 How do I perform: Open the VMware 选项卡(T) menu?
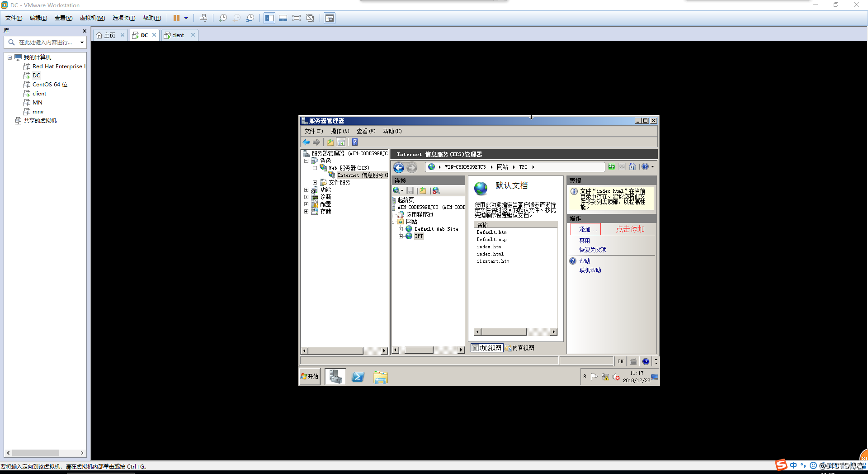point(124,18)
